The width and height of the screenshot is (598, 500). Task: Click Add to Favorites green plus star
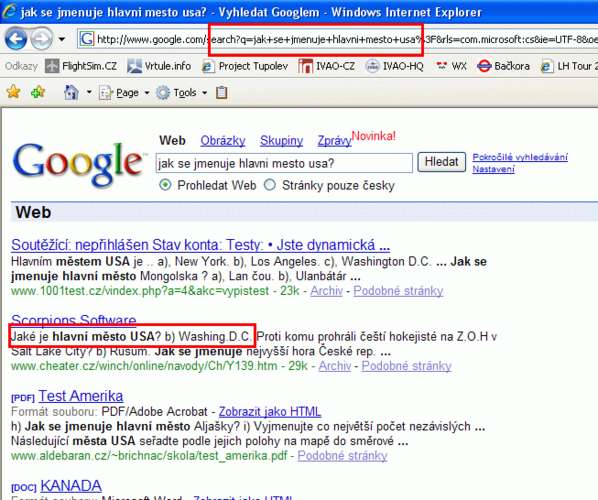pos(38,92)
